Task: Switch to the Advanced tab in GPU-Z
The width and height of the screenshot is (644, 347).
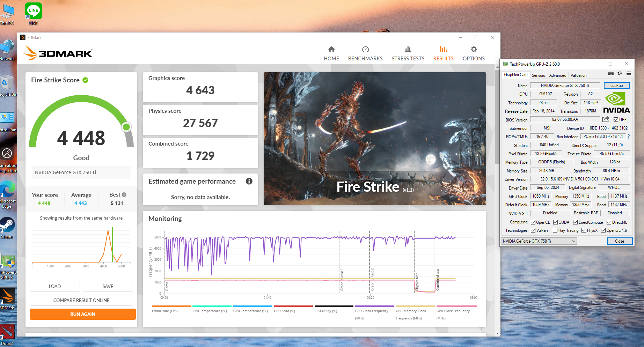Action: click(557, 75)
